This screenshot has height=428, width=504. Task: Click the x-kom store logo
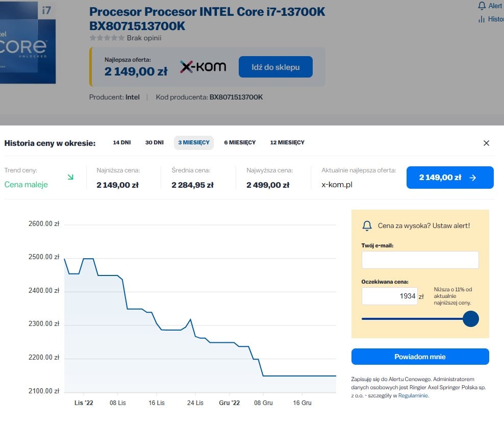pyautogui.click(x=203, y=67)
